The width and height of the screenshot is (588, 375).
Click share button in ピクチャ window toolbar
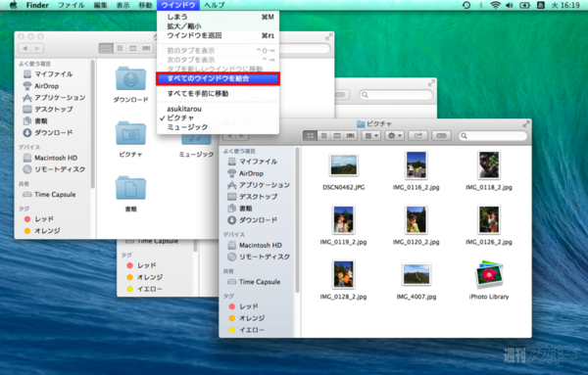[x=417, y=136]
